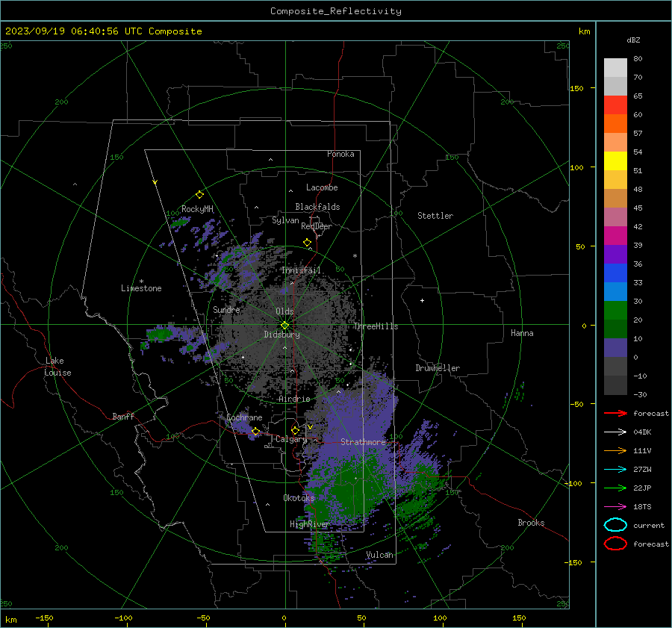This screenshot has height=628, width=672.
Task: Click the Calgary city label
Action: tap(291, 439)
